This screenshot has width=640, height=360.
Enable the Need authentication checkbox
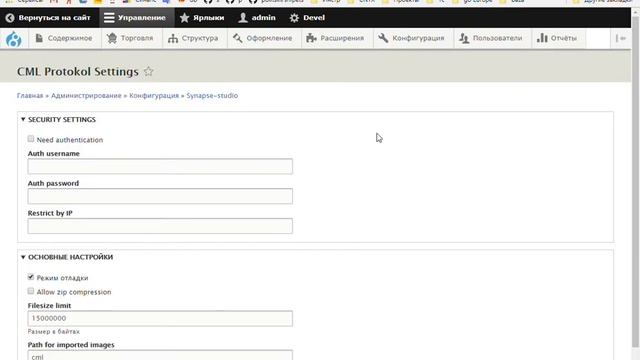click(31, 139)
